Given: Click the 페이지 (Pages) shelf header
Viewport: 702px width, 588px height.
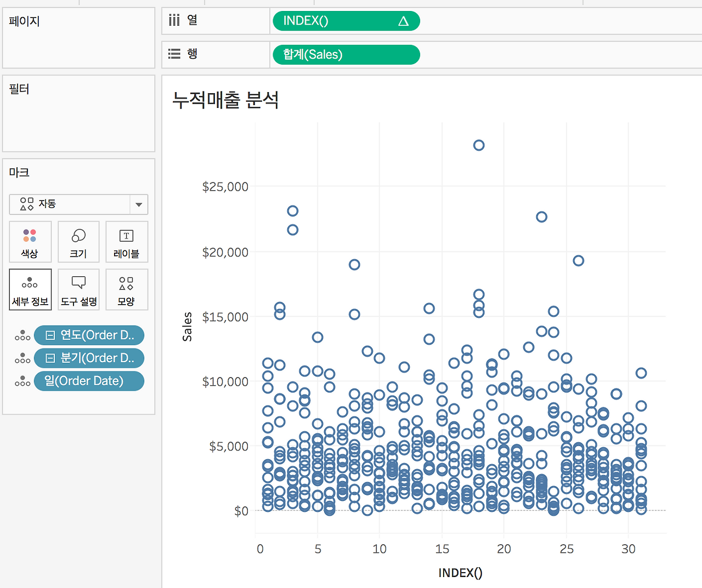Looking at the screenshot, I should point(25,21).
